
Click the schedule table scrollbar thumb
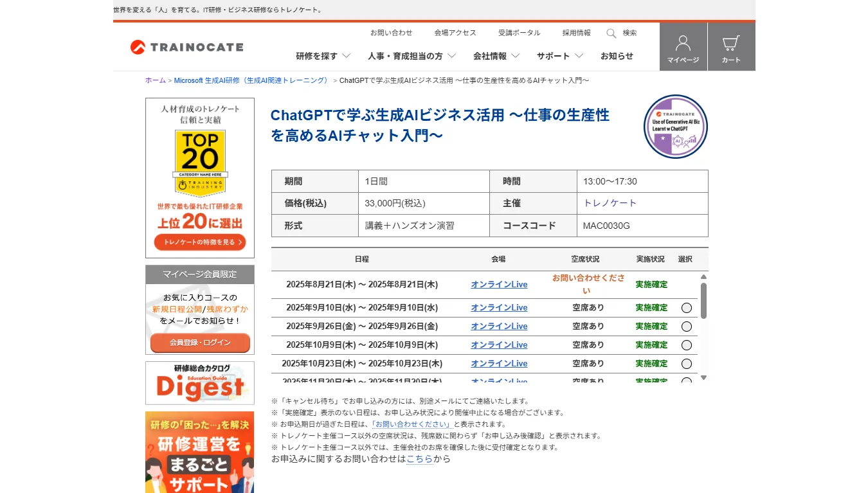click(x=703, y=300)
